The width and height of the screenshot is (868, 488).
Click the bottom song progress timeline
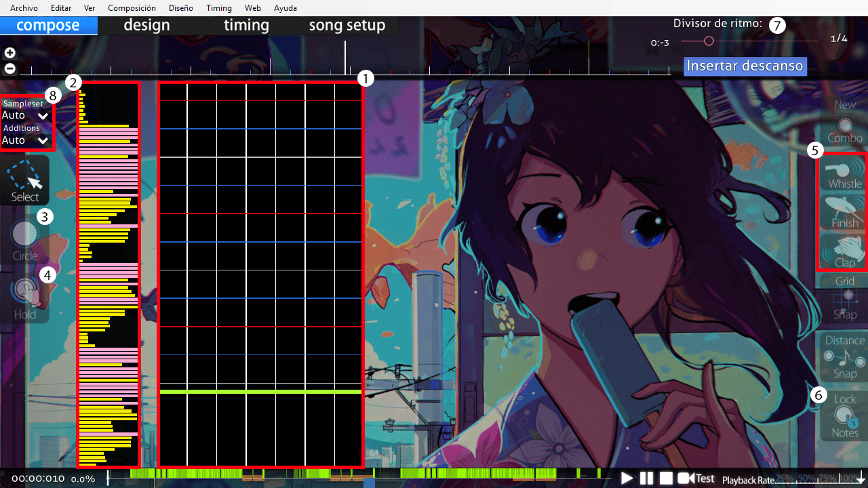pyautogui.click(x=359, y=478)
